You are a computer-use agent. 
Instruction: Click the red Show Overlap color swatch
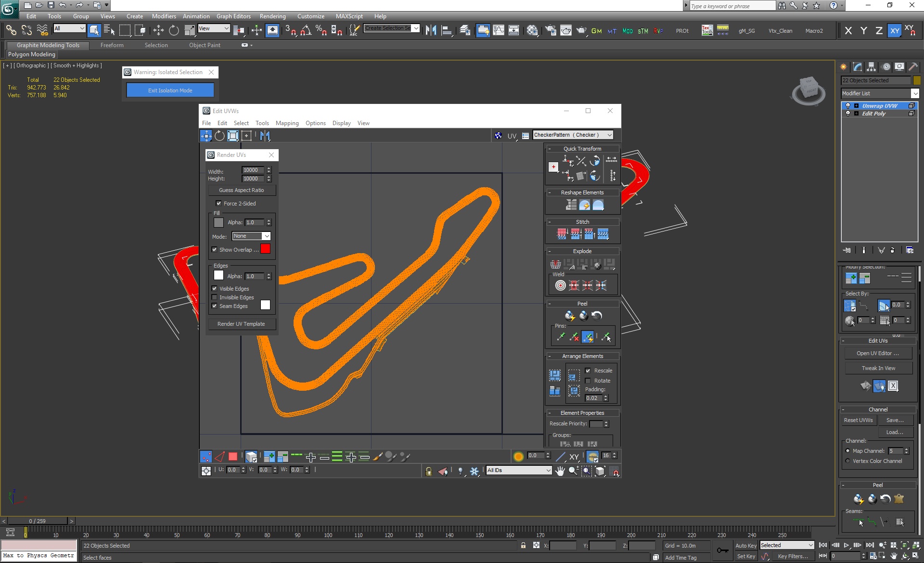click(x=265, y=249)
